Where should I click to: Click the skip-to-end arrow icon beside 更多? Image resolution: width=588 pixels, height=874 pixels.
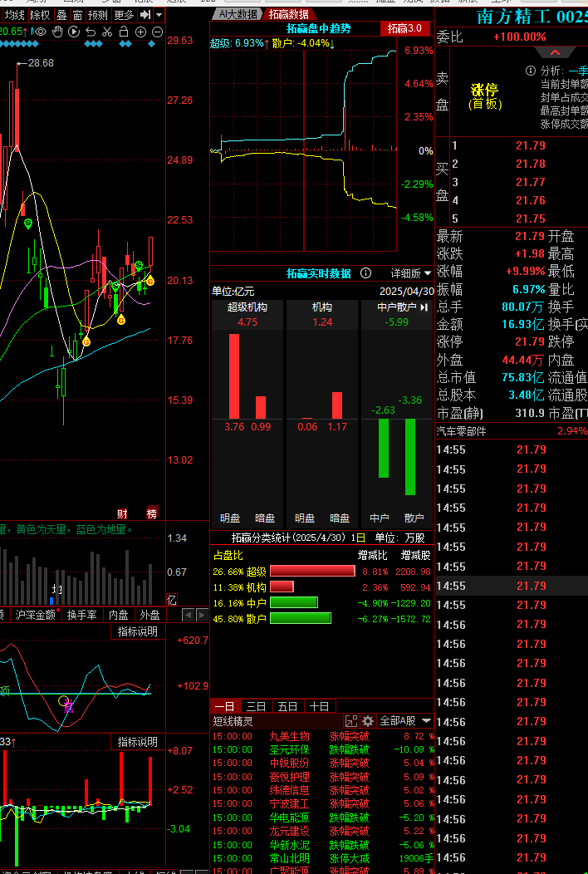[145, 14]
